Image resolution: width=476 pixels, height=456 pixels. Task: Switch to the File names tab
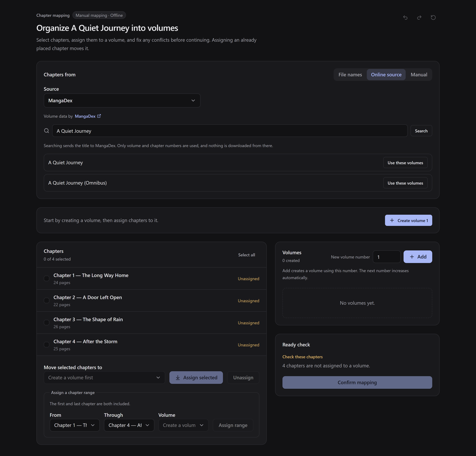[350, 75]
